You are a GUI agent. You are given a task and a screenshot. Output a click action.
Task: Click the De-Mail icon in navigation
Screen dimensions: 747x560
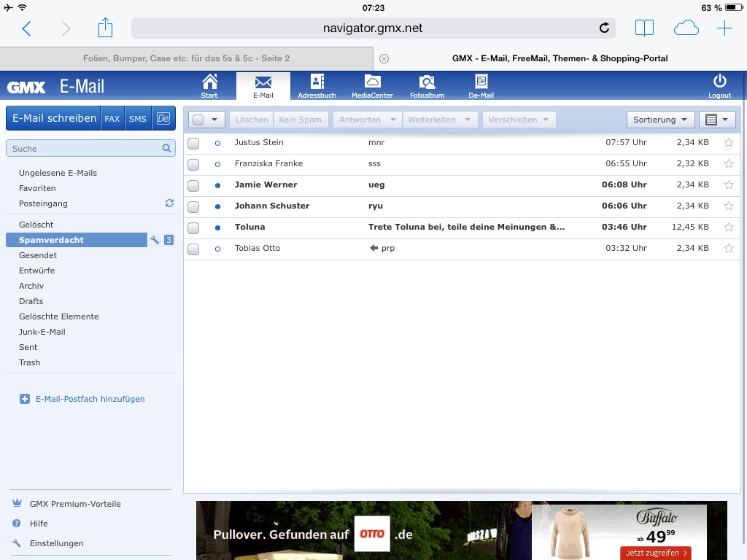pos(481,85)
